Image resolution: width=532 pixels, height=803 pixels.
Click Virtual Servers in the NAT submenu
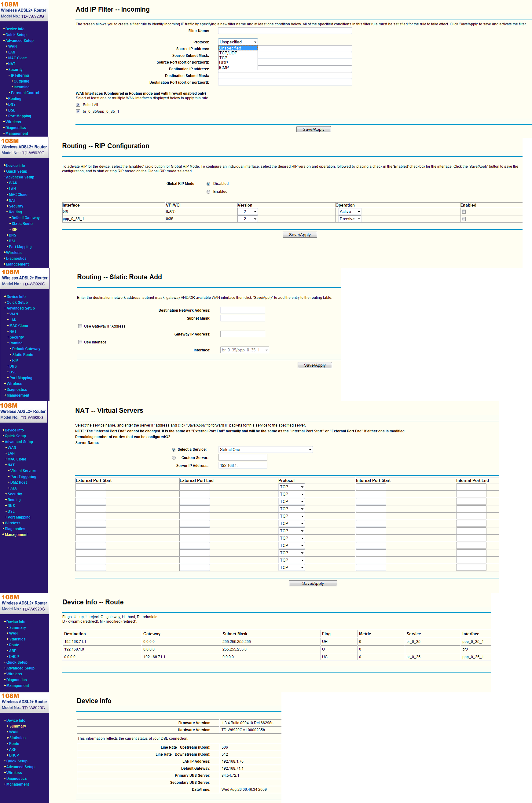[23, 471]
